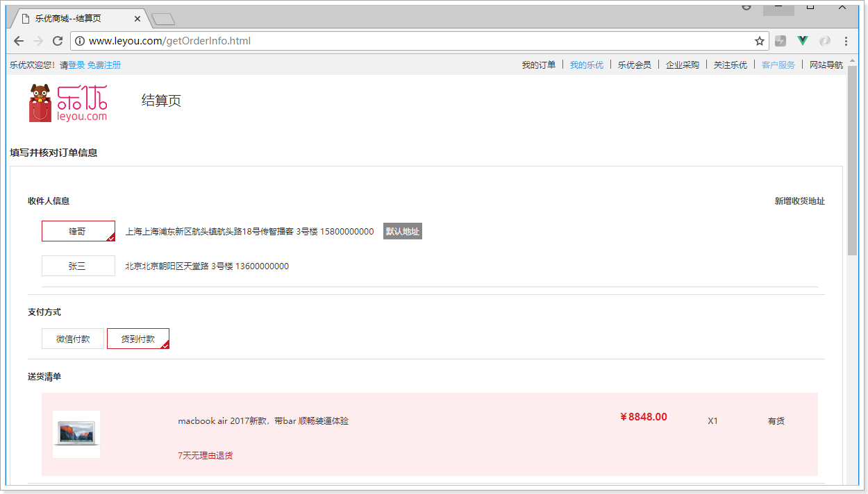Reload the page with refresh icon
The height and width of the screenshot is (494, 868).
click(x=58, y=41)
